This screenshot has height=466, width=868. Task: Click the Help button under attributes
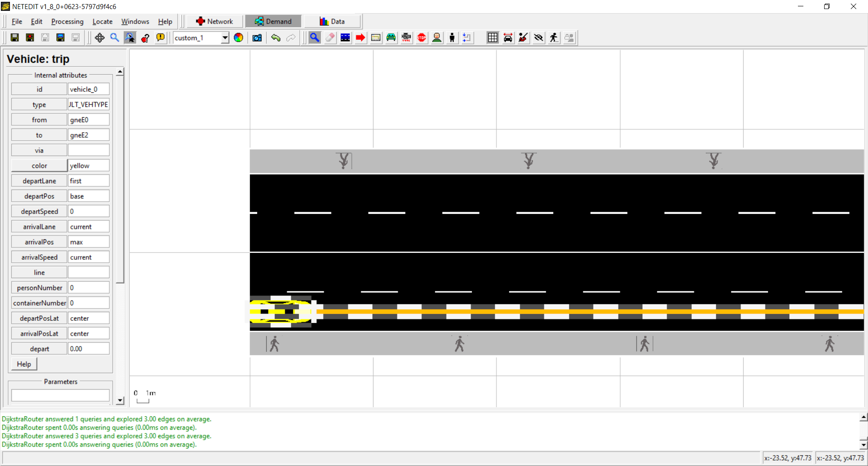pyautogui.click(x=24, y=364)
